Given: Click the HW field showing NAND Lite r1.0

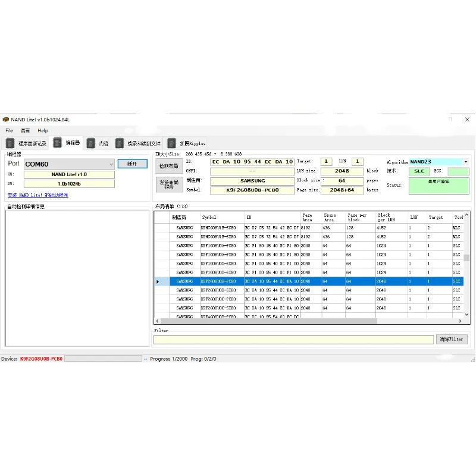Looking at the screenshot, I should click(x=69, y=174).
